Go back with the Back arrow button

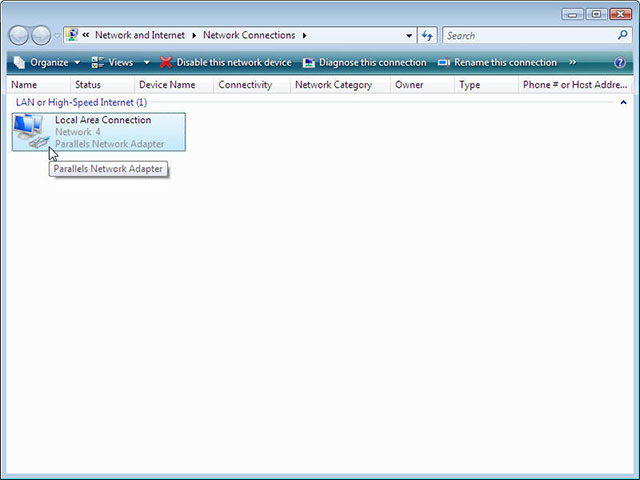(x=18, y=36)
